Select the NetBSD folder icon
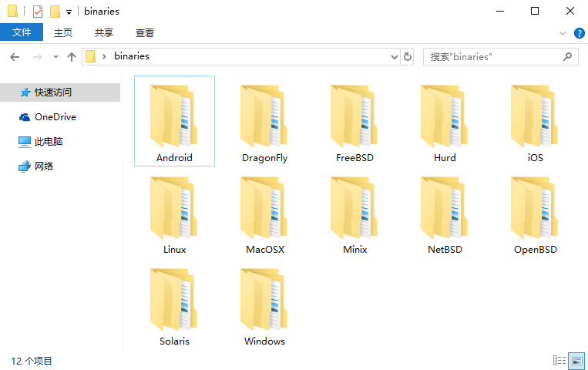Viewport: 588px width, 370px height. tap(445, 208)
